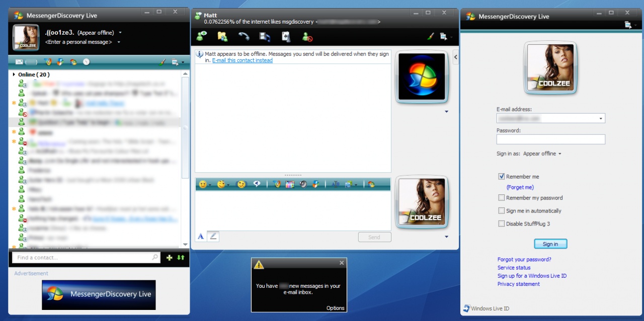Click the font letter A button
The height and width of the screenshot is (321, 644).
click(201, 236)
